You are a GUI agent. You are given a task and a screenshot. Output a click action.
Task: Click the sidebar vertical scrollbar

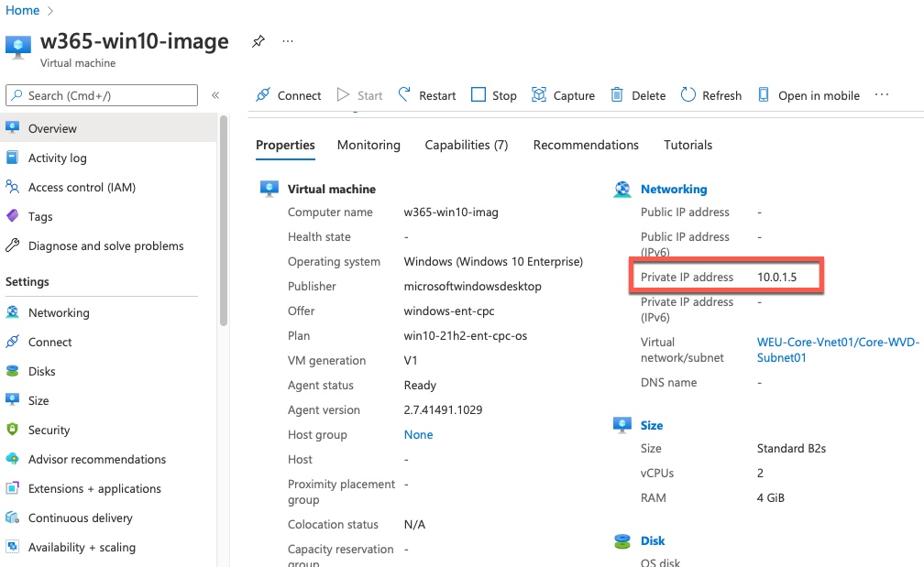click(224, 221)
